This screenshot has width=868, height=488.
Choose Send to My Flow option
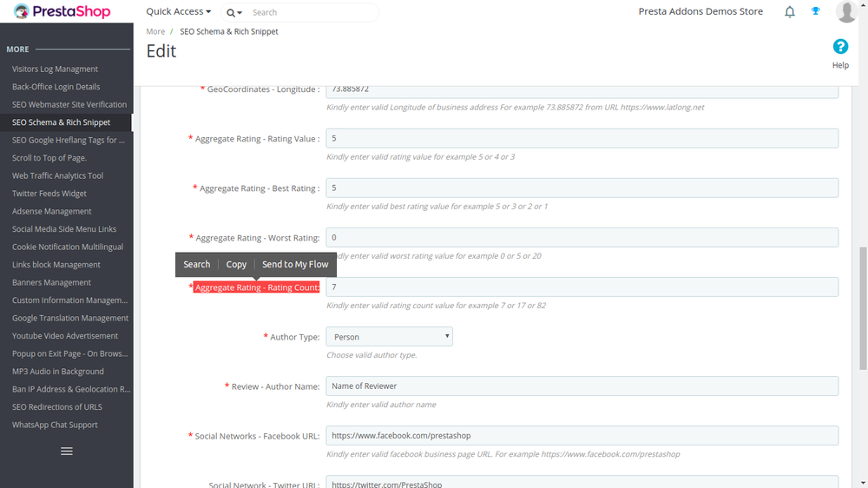click(295, 264)
